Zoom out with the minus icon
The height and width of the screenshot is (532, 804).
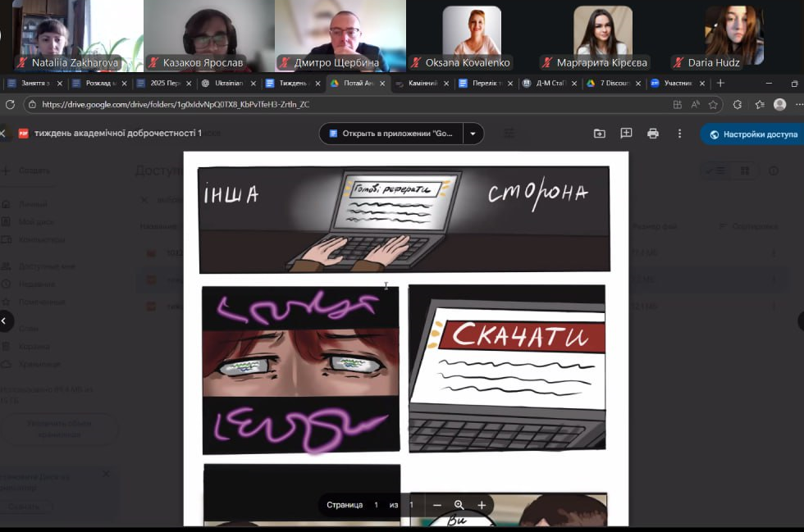[437, 505]
